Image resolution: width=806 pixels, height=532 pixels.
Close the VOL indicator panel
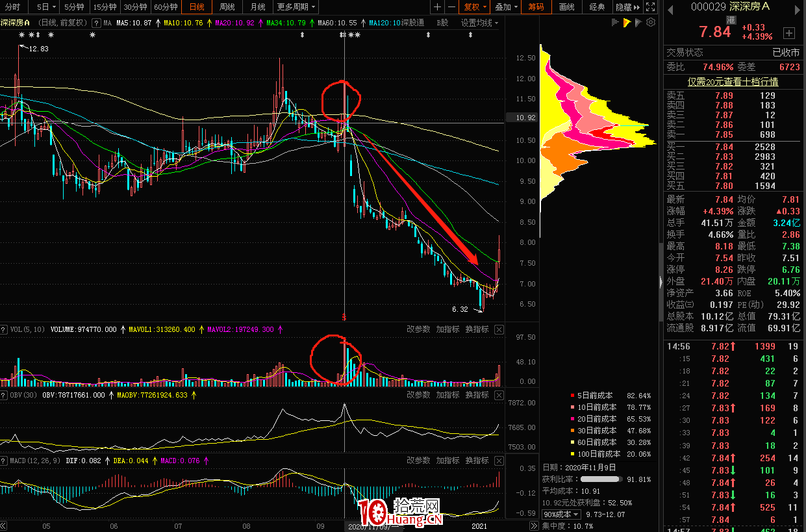[x=499, y=329]
